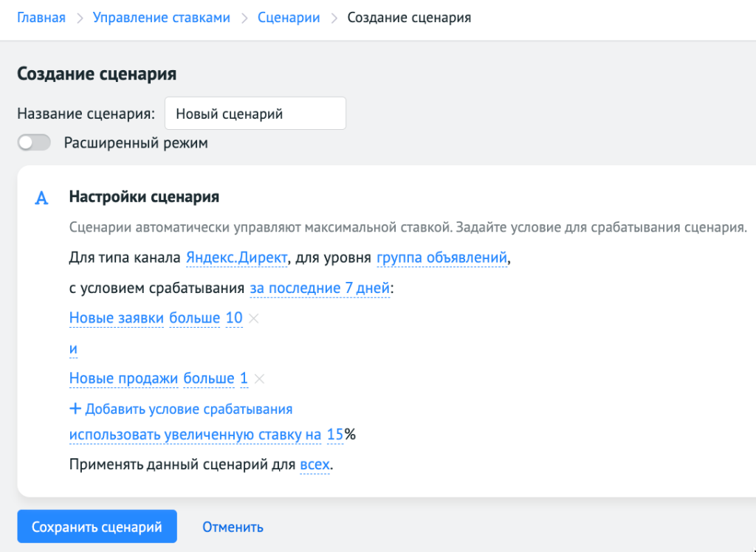Open the "Сценарии" breadcrumb
The height and width of the screenshot is (552, 756).
click(x=289, y=17)
